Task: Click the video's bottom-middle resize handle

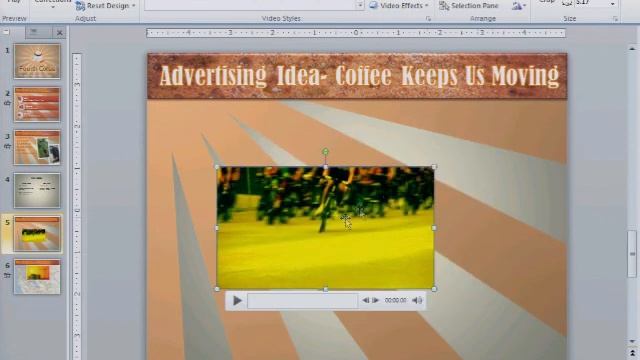Action: point(325,289)
